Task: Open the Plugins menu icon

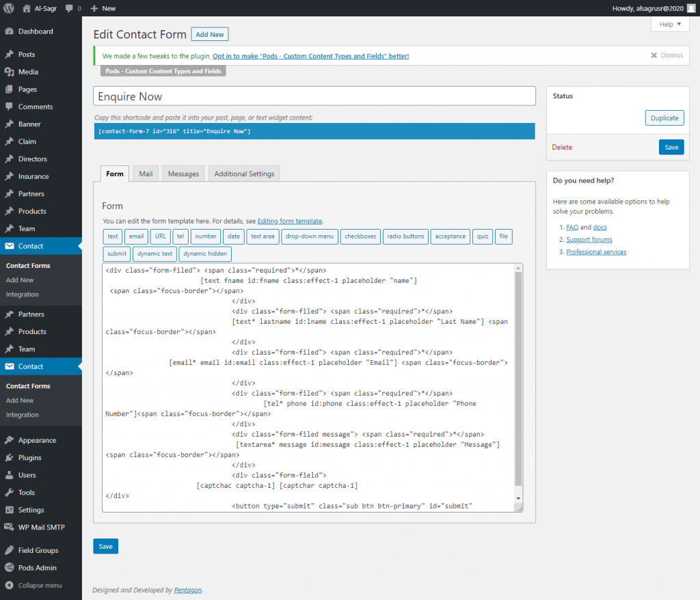Action: click(9, 458)
